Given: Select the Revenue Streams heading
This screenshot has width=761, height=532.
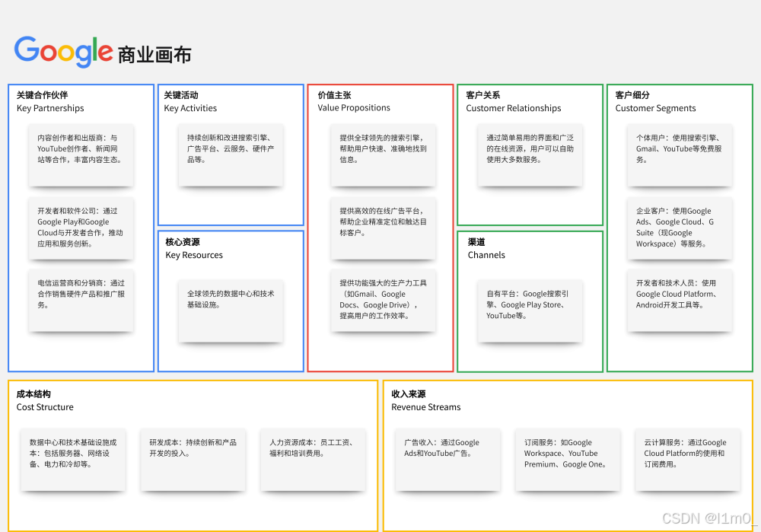Looking at the screenshot, I should (426, 406).
